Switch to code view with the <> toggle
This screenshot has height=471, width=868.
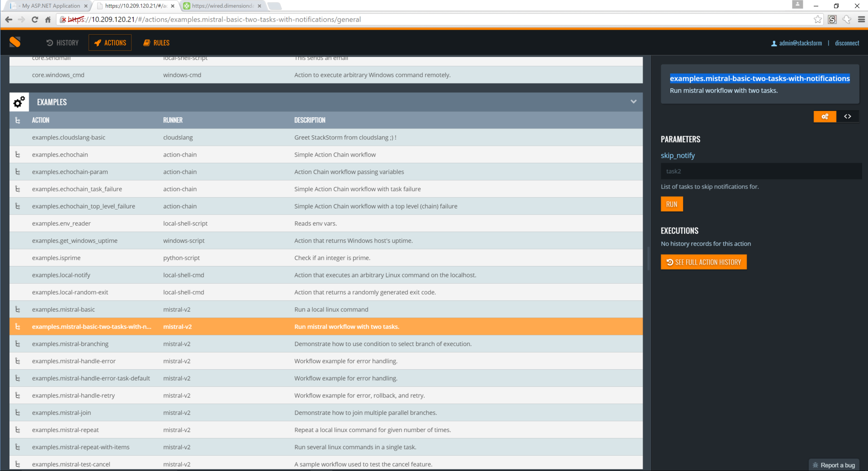tap(848, 116)
